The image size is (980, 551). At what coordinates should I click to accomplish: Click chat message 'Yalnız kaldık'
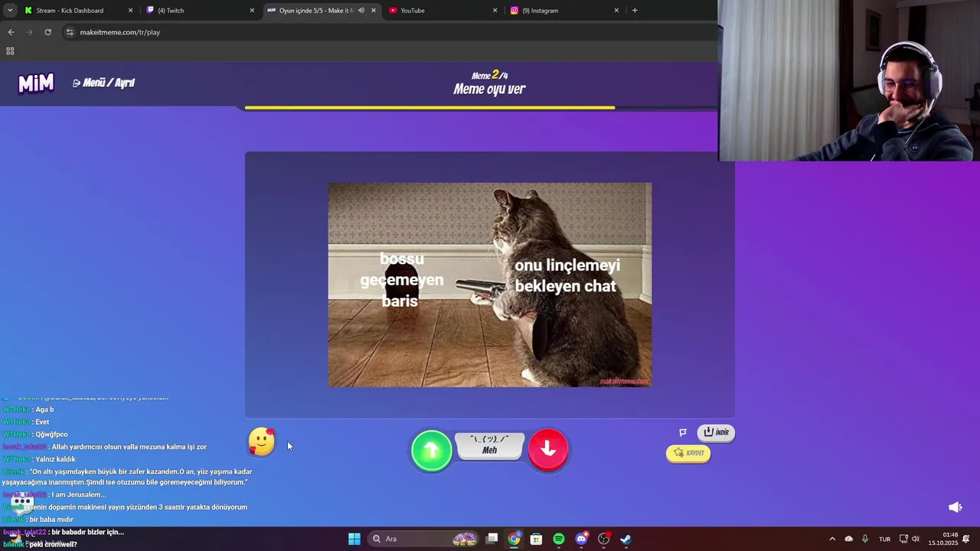coord(55,459)
